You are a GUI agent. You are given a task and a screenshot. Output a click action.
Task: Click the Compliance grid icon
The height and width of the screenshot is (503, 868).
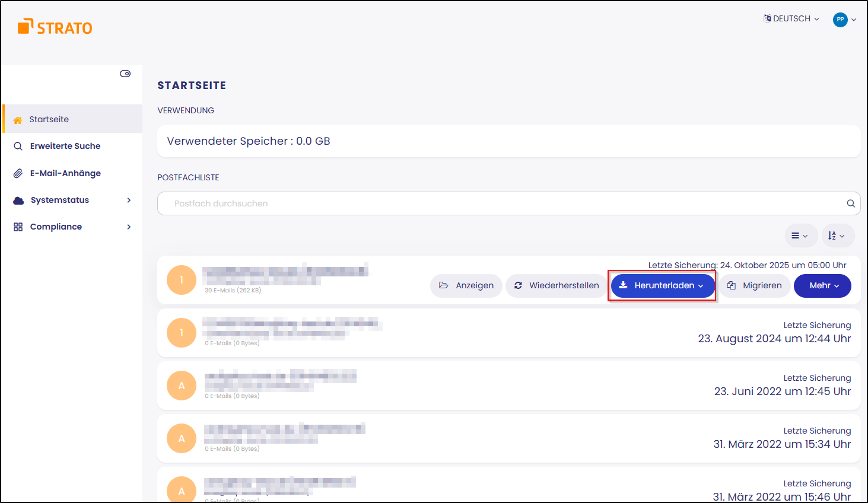(x=18, y=227)
